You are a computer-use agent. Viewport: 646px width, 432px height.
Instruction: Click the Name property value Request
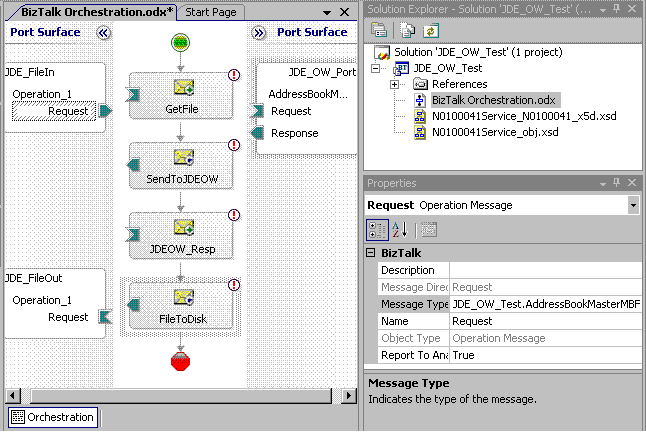pyautogui.click(x=545, y=321)
